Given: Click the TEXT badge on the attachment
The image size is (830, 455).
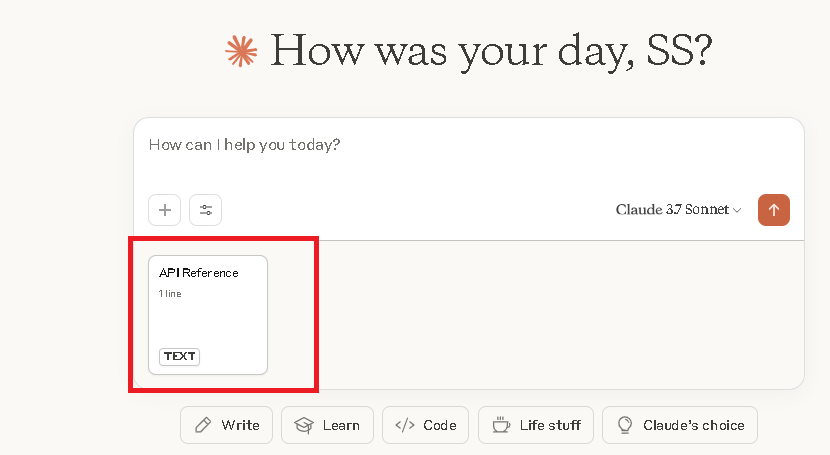Looking at the screenshot, I should [180, 356].
